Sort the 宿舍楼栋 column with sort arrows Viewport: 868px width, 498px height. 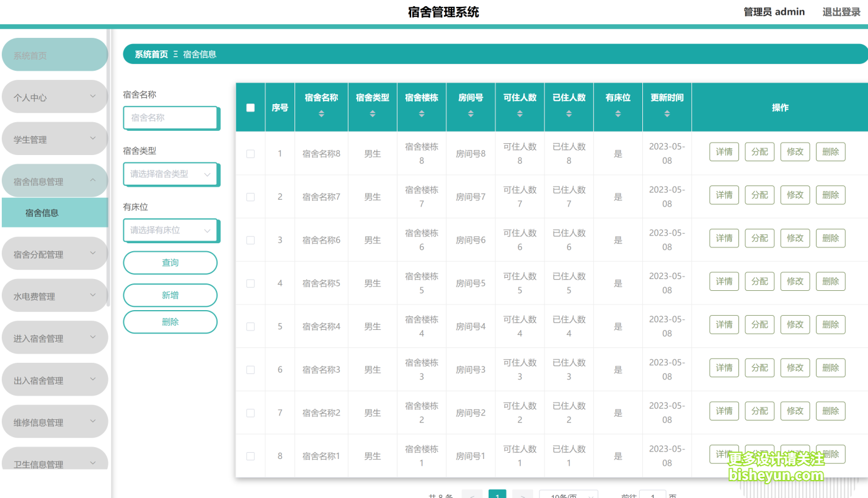[422, 114]
